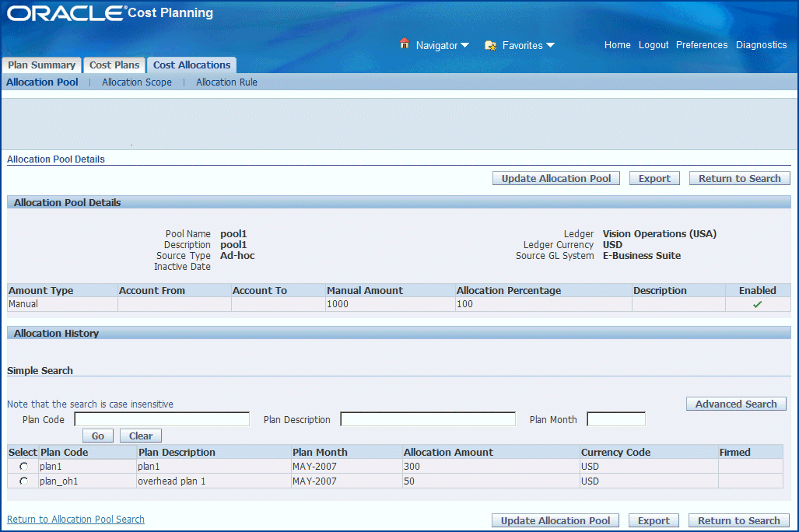Click the Oracle logo
The width and height of the screenshot is (799, 532).
click(65, 13)
